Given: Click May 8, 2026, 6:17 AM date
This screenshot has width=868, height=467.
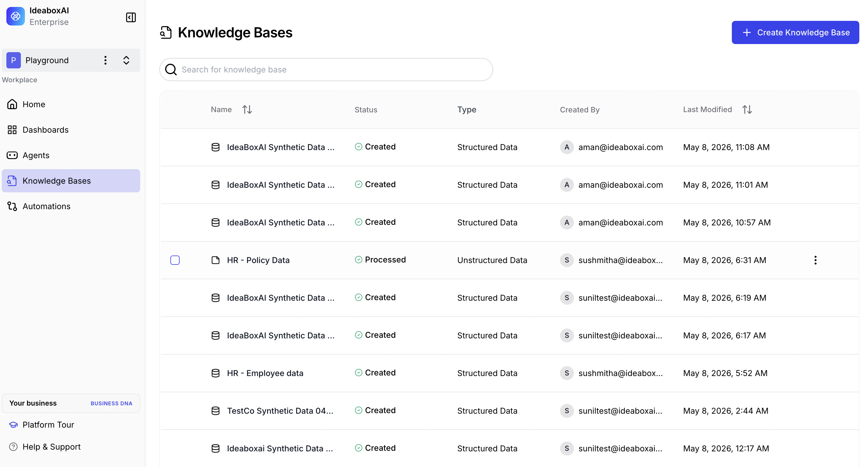Looking at the screenshot, I should (725, 335).
